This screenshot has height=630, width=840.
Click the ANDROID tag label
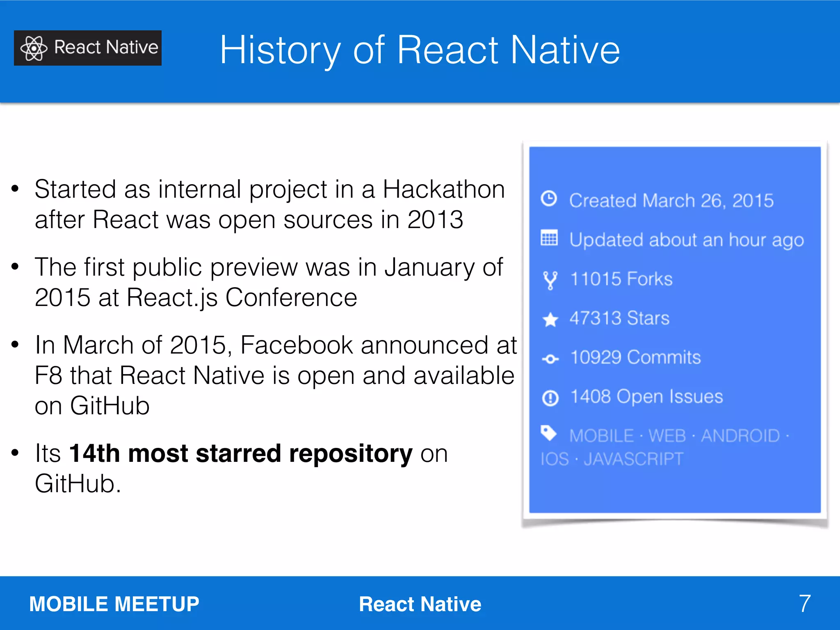pos(740,436)
